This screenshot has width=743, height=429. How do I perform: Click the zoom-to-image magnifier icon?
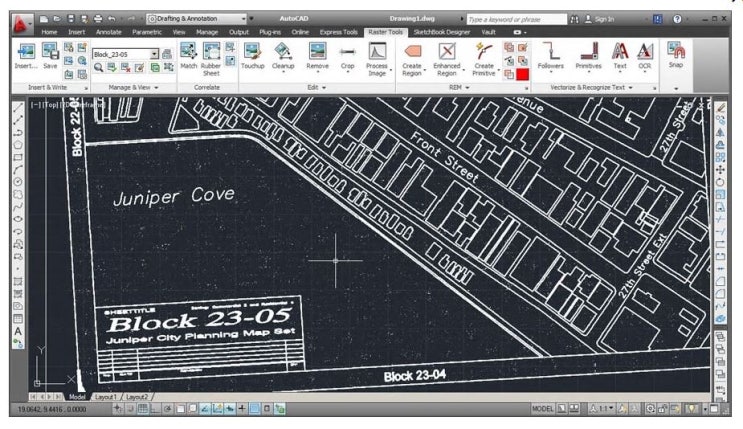98,67
